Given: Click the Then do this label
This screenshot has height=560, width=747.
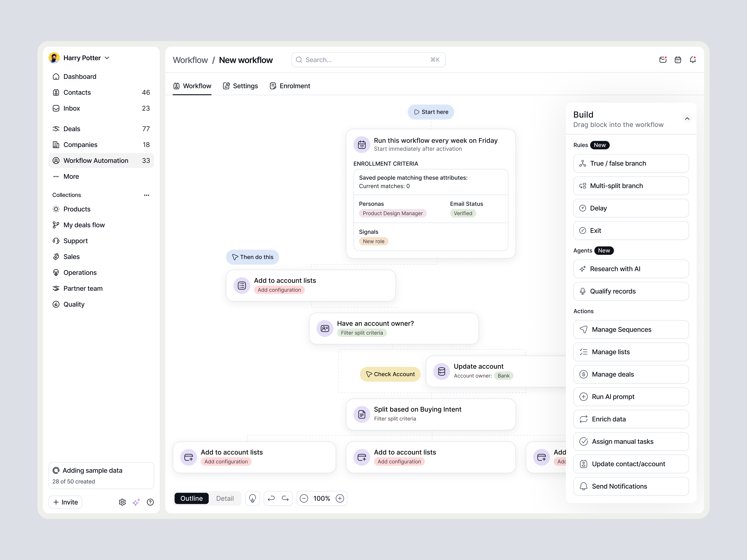Looking at the screenshot, I should tap(253, 257).
